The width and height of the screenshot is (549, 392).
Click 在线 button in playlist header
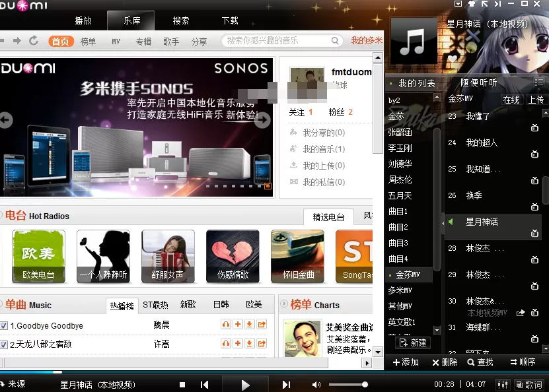pos(511,100)
